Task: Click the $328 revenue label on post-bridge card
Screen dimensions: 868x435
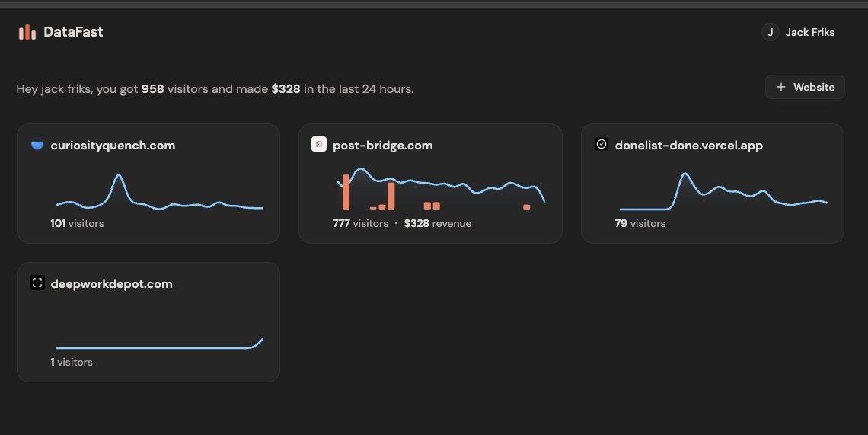Action: coord(437,224)
